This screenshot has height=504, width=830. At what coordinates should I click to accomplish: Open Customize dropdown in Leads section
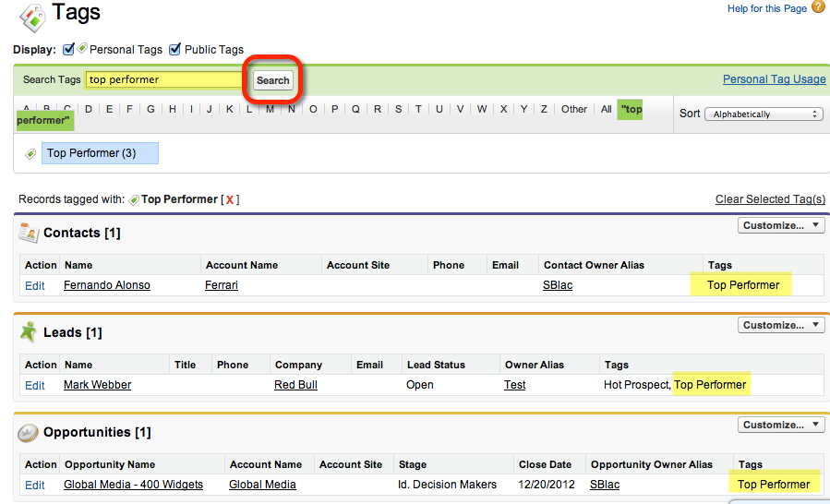781,325
